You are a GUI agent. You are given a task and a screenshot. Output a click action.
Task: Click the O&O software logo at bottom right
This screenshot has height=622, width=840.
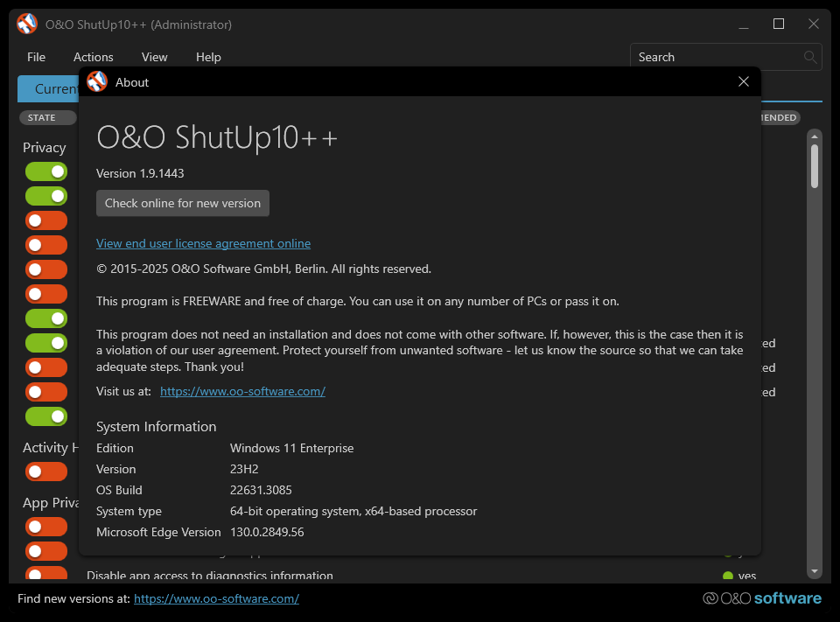[x=762, y=598]
